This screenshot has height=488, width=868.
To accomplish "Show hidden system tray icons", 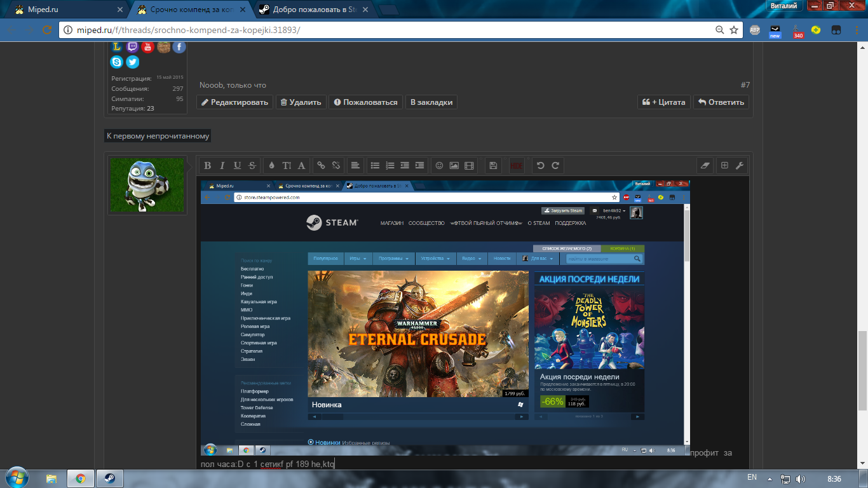I will pyautogui.click(x=770, y=478).
